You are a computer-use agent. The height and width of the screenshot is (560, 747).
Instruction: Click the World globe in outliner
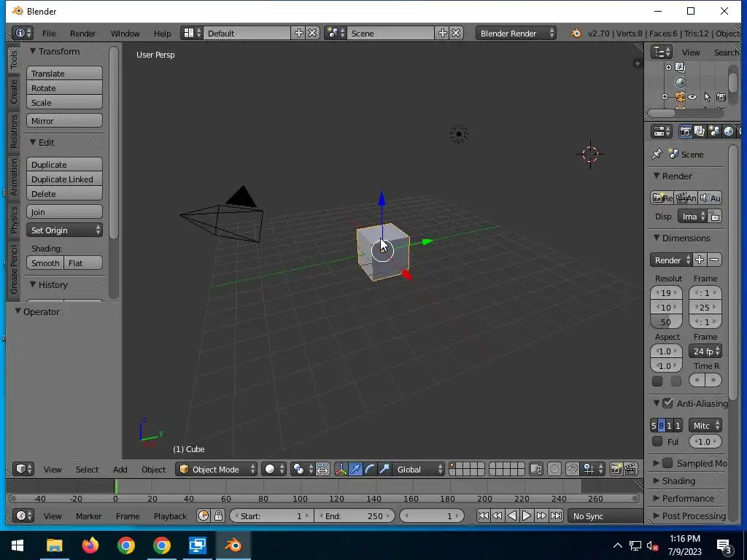(681, 82)
